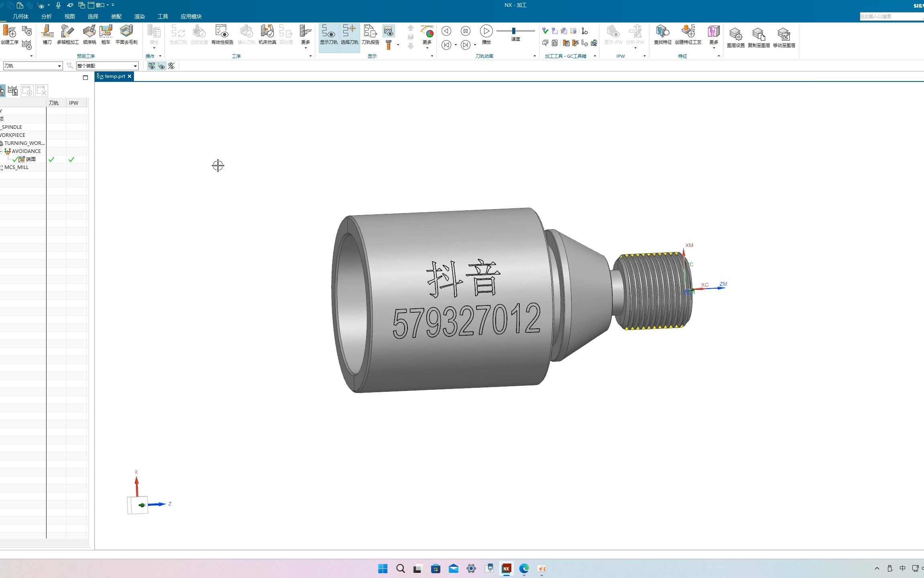Viewport: 924px width, 578px height.
Task: Toggle the hatched region eye display button
Action: click(x=388, y=31)
